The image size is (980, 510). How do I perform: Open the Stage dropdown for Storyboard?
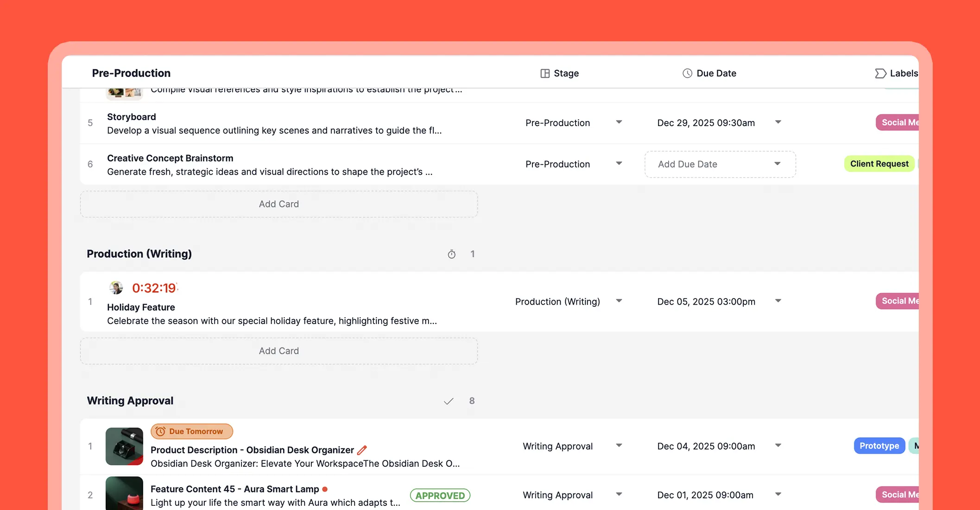coord(620,122)
